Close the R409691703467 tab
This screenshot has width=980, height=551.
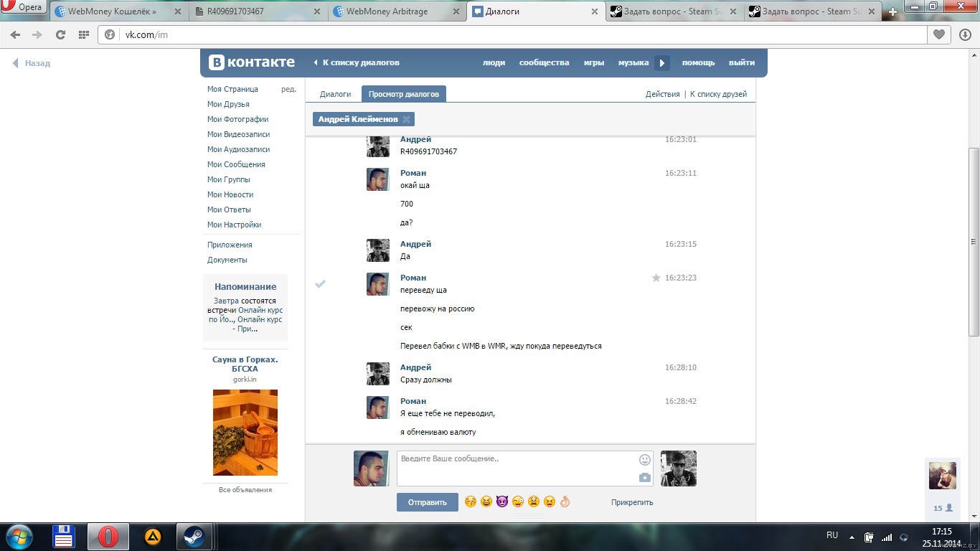click(317, 11)
